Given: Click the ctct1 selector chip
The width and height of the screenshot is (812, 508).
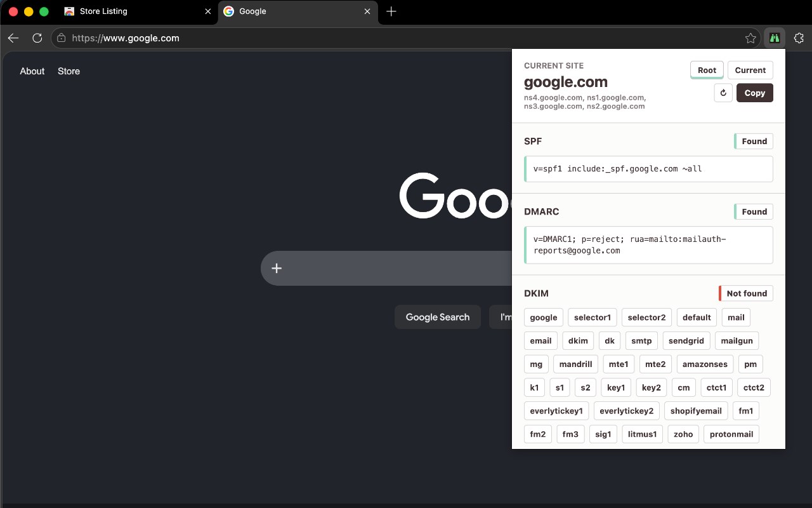Looking at the screenshot, I should click(717, 387).
